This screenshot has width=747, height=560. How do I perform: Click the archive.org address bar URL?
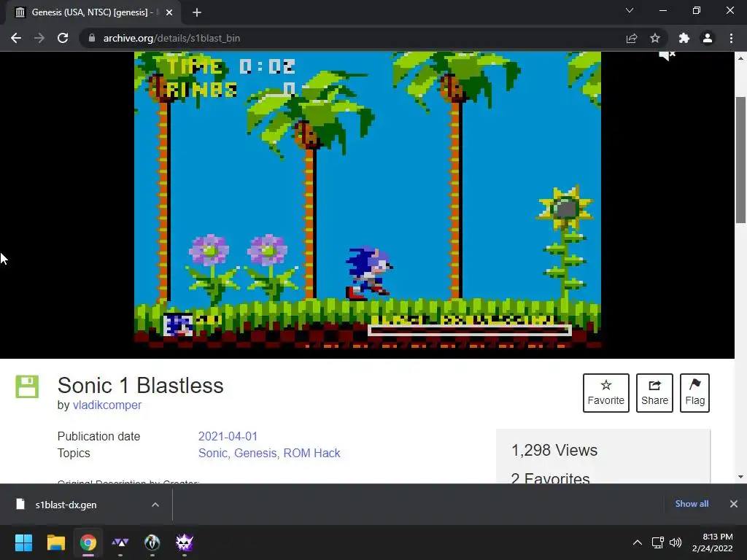(x=171, y=38)
